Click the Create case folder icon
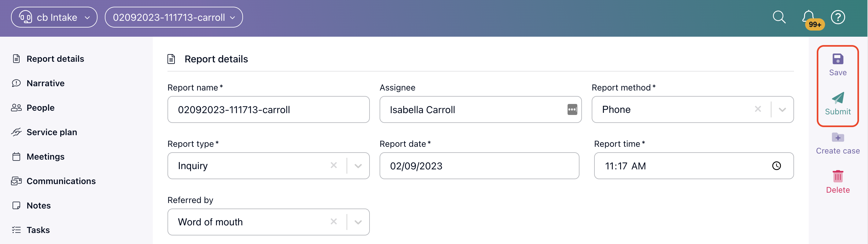 pyautogui.click(x=838, y=137)
